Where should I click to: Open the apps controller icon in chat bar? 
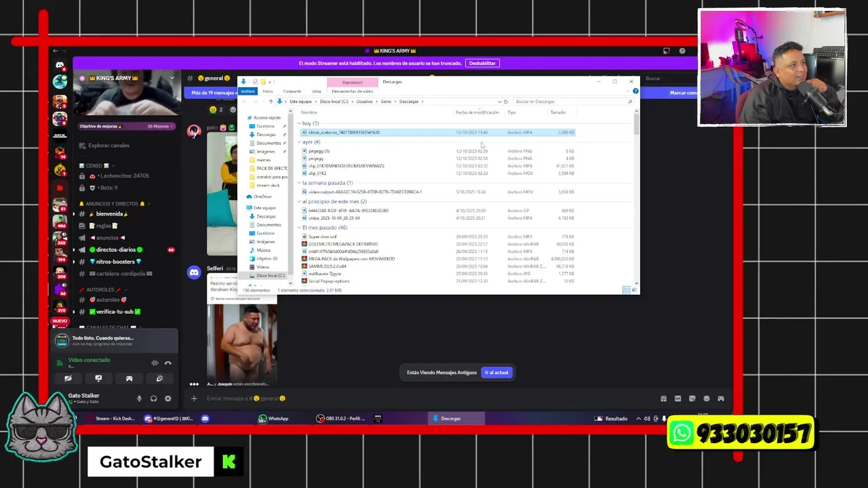pos(721,399)
